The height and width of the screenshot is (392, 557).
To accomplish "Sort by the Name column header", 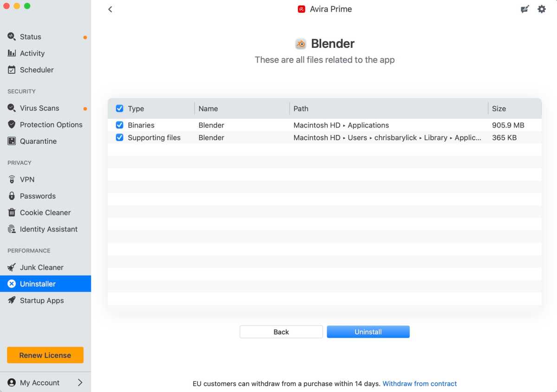I will (x=208, y=109).
